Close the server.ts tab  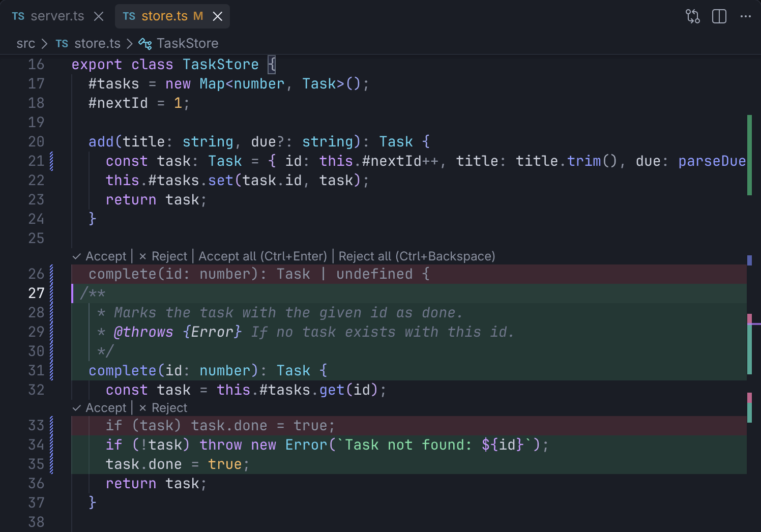[99, 16]
